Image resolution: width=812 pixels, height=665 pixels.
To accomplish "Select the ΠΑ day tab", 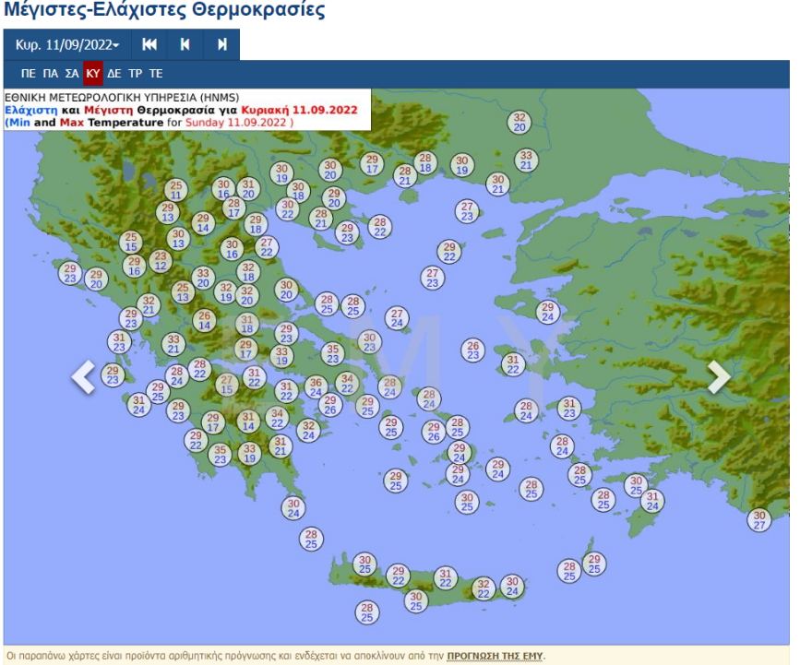I will [50, 74].
